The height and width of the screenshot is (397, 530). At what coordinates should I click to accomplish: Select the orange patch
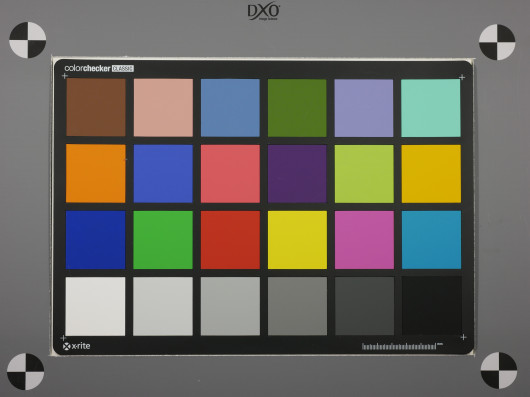(x=96, y=173)
